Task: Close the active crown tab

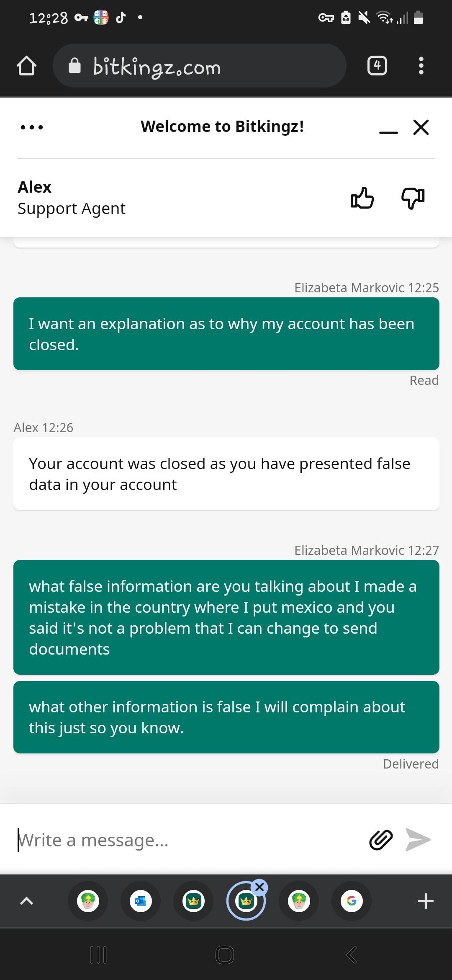Action: coord(259,887)
